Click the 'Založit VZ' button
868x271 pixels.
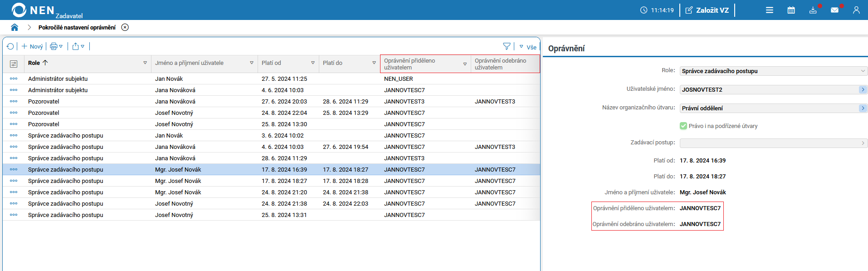pos(707,10)
